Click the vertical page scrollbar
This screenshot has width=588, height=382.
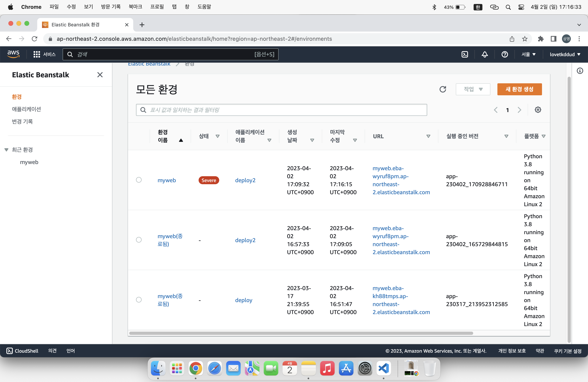pyautogui.click(x=569, y=210)
